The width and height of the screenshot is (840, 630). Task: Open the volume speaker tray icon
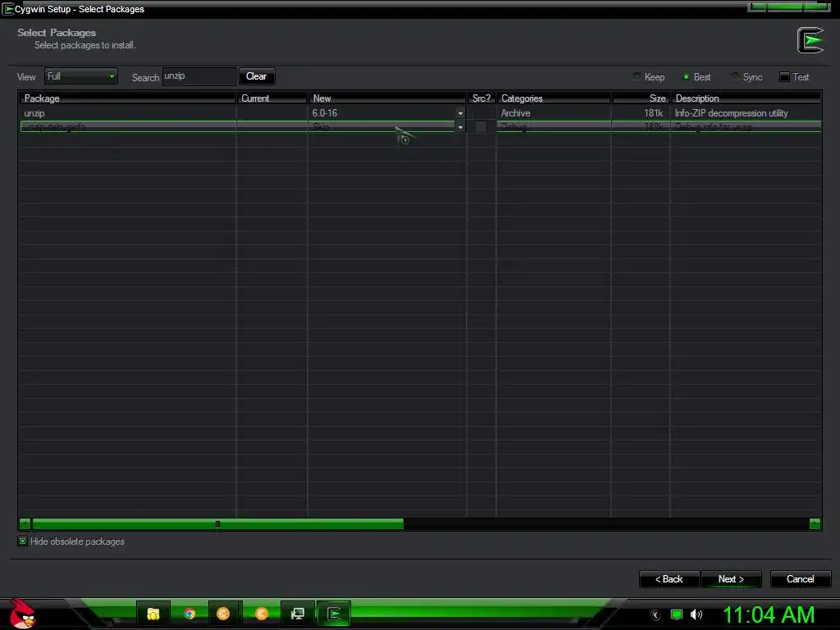tap(696, 614)
